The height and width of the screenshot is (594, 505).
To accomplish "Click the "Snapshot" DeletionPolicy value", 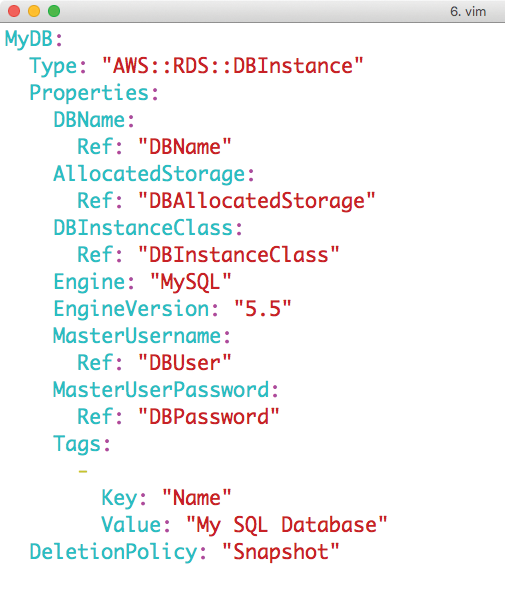I will tap(280, 552).
